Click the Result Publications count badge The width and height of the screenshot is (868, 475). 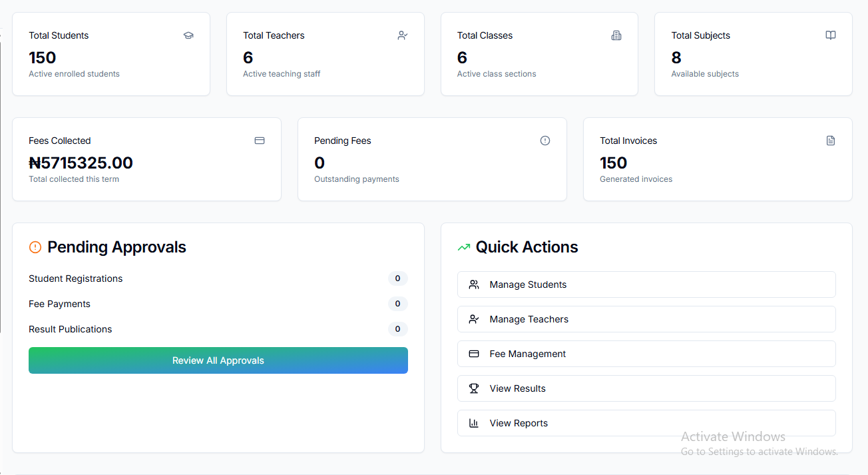point(398,329)
